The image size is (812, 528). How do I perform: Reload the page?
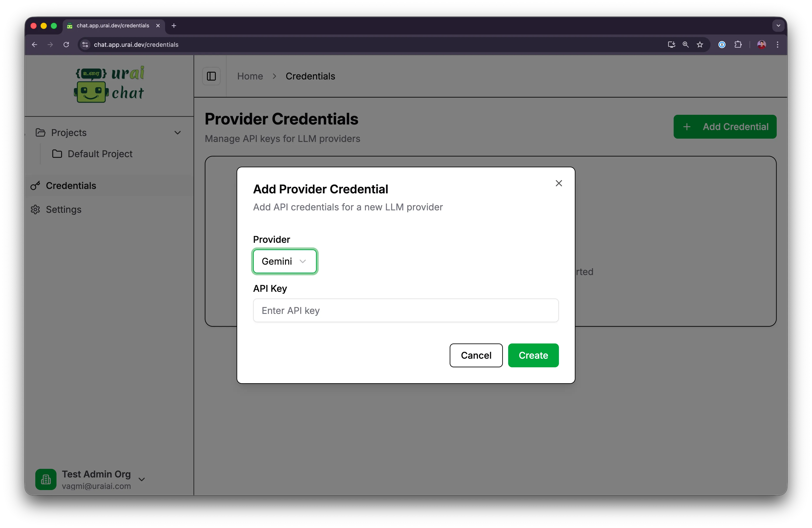tap(66, 44)
